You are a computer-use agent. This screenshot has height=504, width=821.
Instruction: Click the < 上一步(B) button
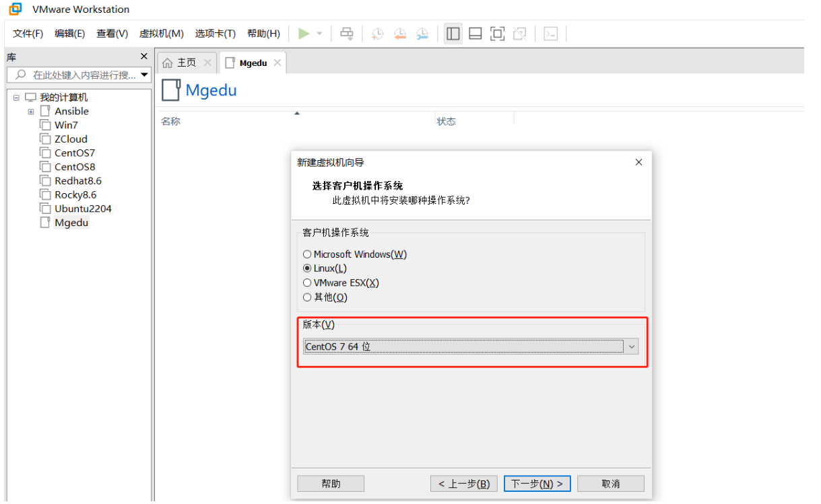pos(464,484)
